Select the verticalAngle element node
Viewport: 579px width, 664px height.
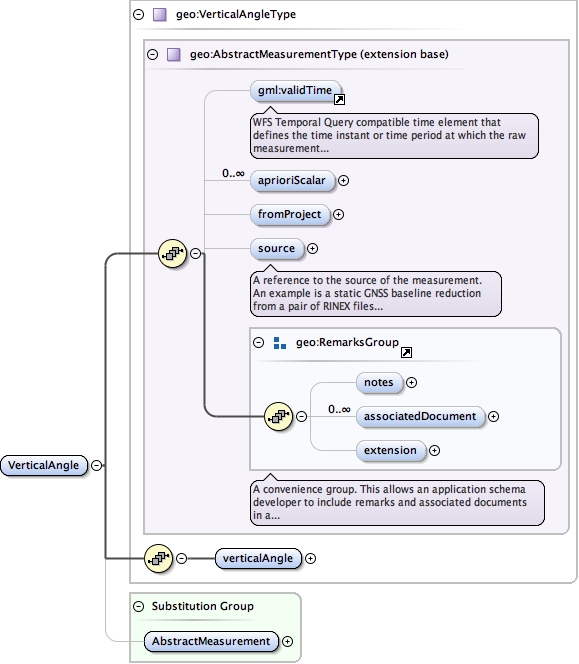pos(258,558)
